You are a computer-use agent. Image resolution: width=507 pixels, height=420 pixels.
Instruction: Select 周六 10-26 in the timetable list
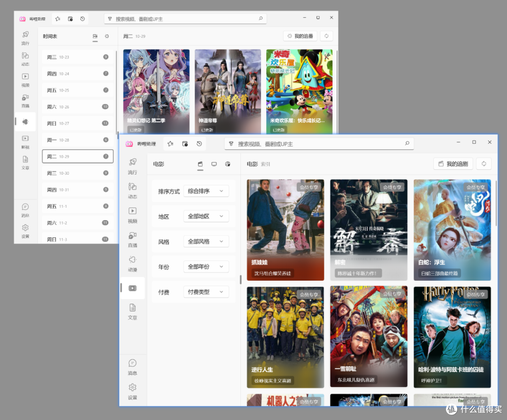(x=77, y=107)
